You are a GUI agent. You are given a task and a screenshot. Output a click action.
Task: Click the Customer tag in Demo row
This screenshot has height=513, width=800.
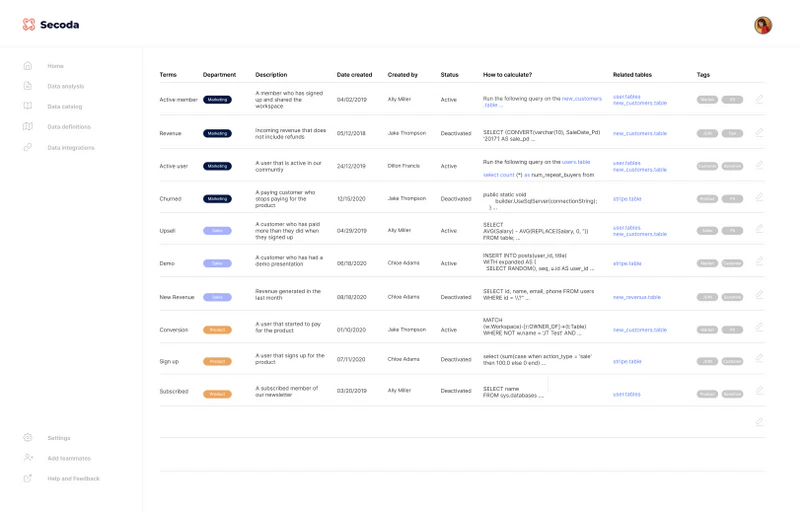click(x=732, y=263)
